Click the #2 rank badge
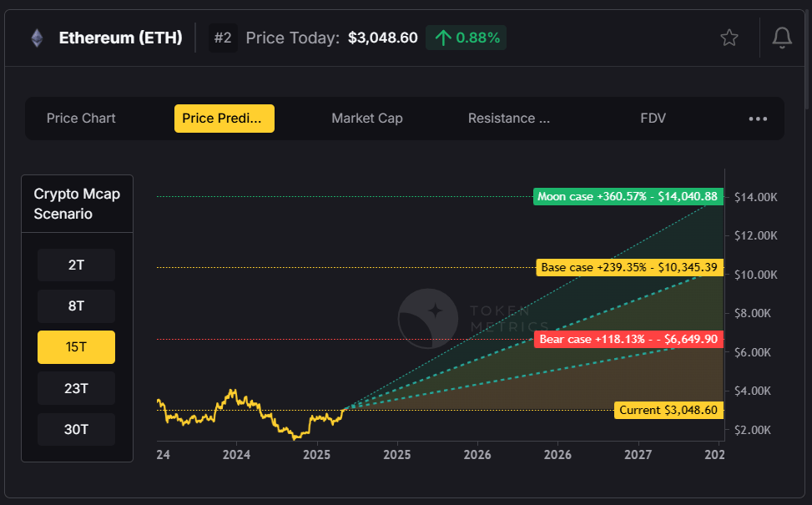This screenshot has width=812, height=505. pos(223,38)
